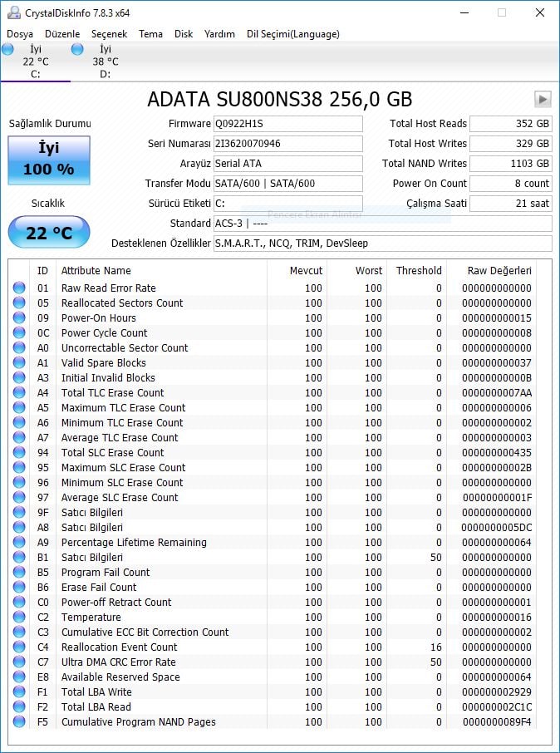The image size is (560, 753).
Task: Click the status icon for Average SLC Erase Count
Action: point(19,497)
